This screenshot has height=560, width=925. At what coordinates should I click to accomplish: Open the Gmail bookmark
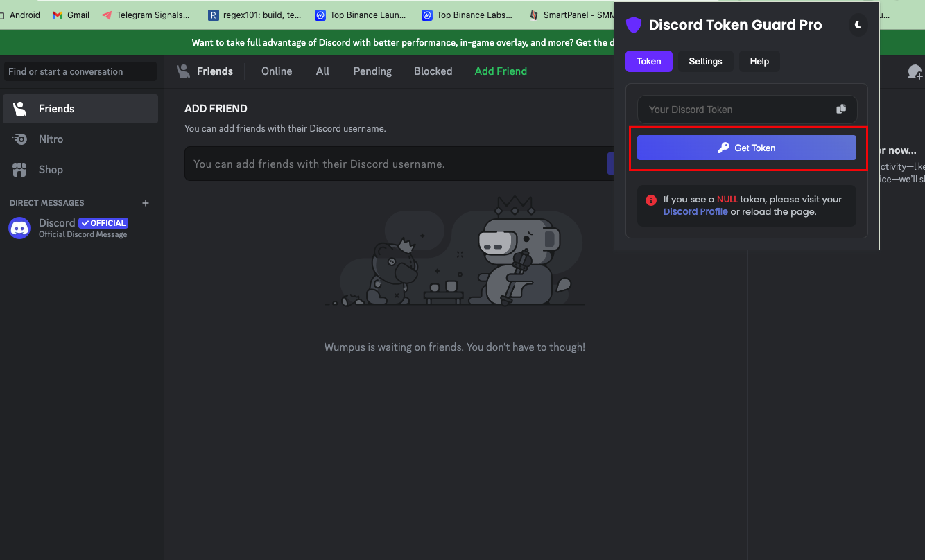71,15
